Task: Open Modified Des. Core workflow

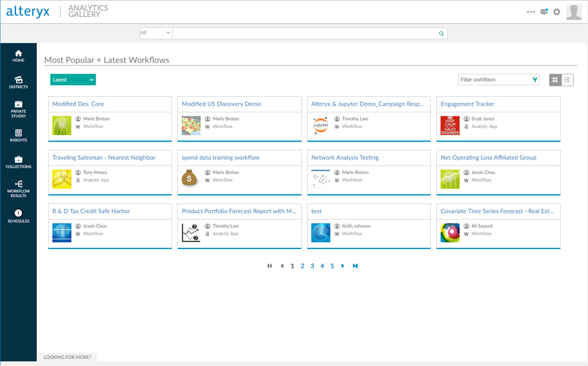Action: click(x=78, y=104)
